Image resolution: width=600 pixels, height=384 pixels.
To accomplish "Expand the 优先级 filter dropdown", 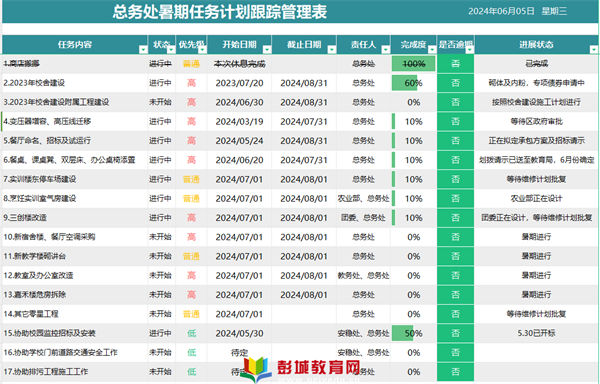I will pos(202,49).
